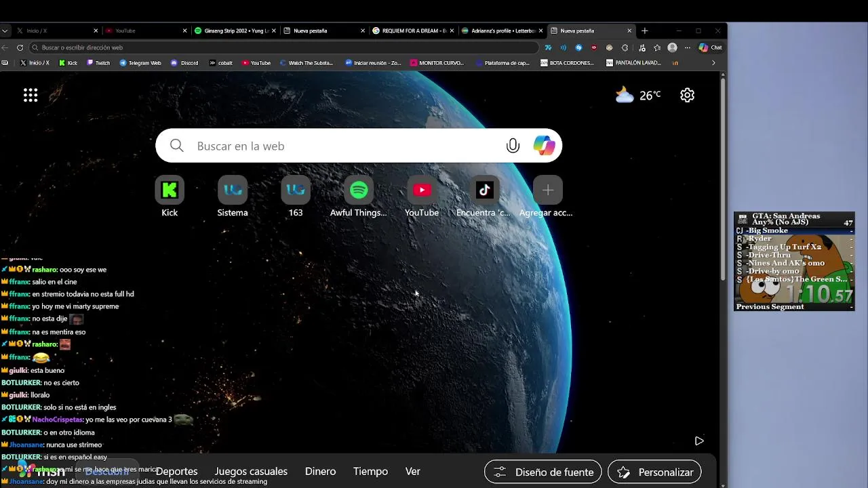Switch to the YouTube browser tab
This screenshot has width=868, height=488.
click(x=146, y=30)
